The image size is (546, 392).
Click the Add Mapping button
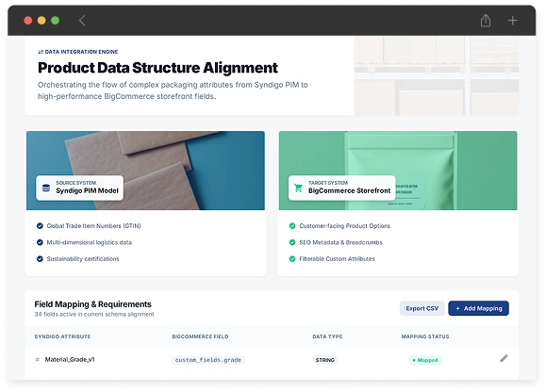[x=478, y=308]
